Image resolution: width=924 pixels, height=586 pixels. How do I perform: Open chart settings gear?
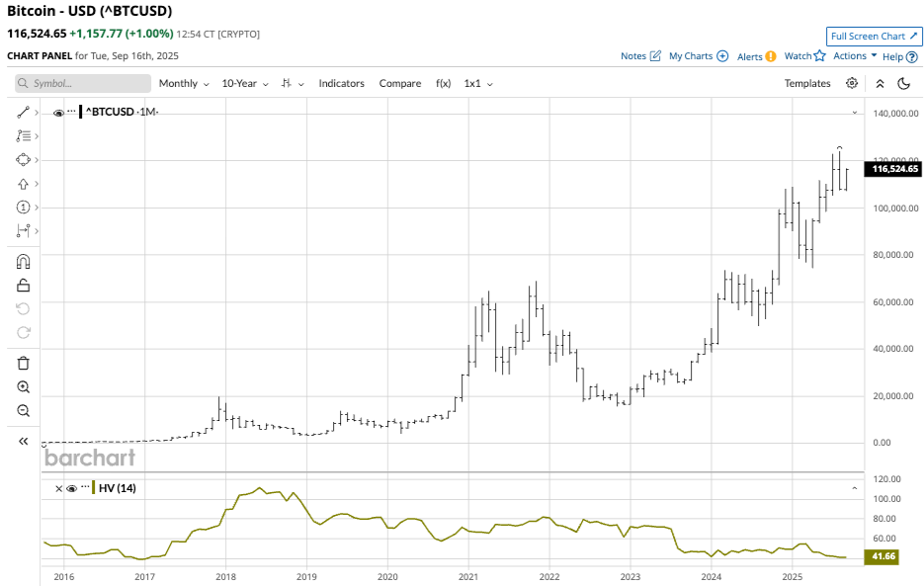tap(852, 83)
